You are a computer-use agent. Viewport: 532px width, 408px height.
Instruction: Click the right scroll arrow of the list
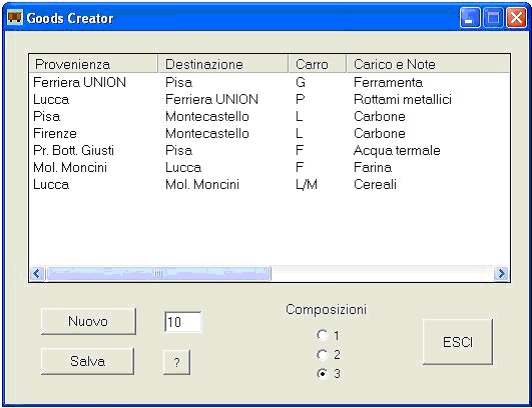point(501,273)
